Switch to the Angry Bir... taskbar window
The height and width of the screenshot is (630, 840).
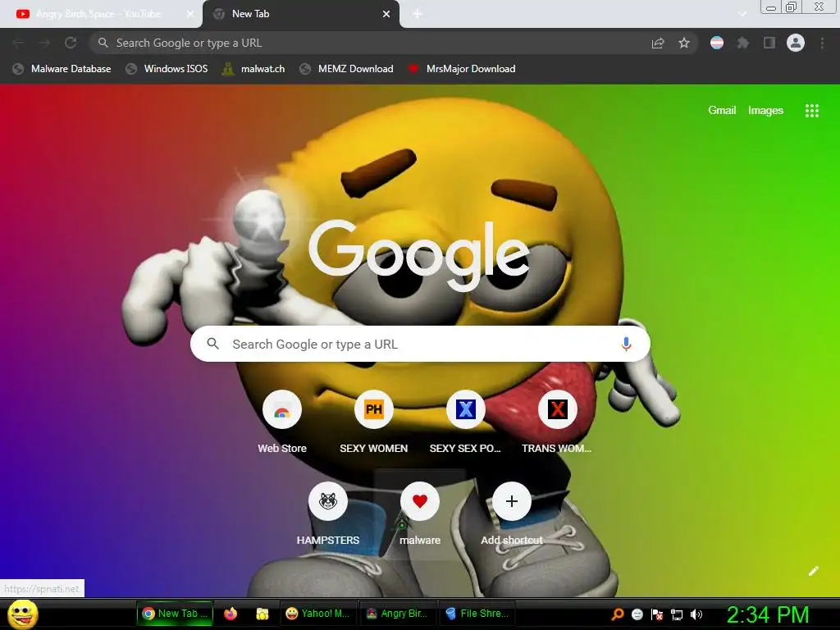click(x=397, y=614)
